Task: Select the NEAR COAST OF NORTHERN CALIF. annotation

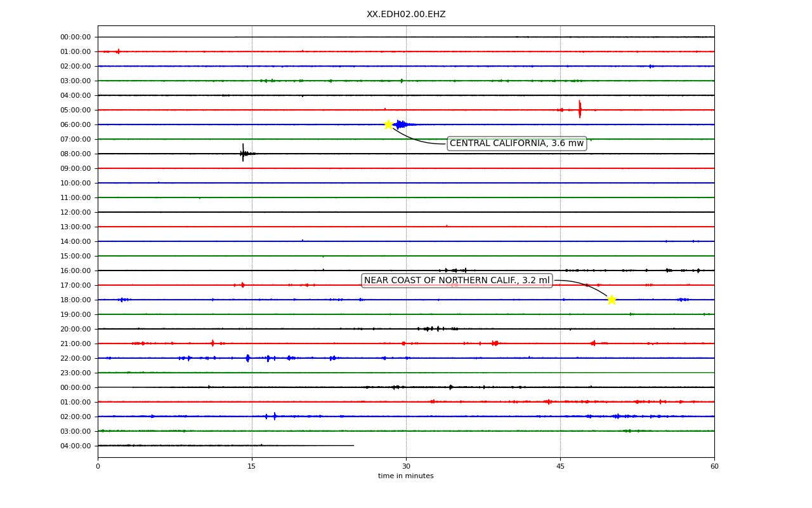Action: 457,281
